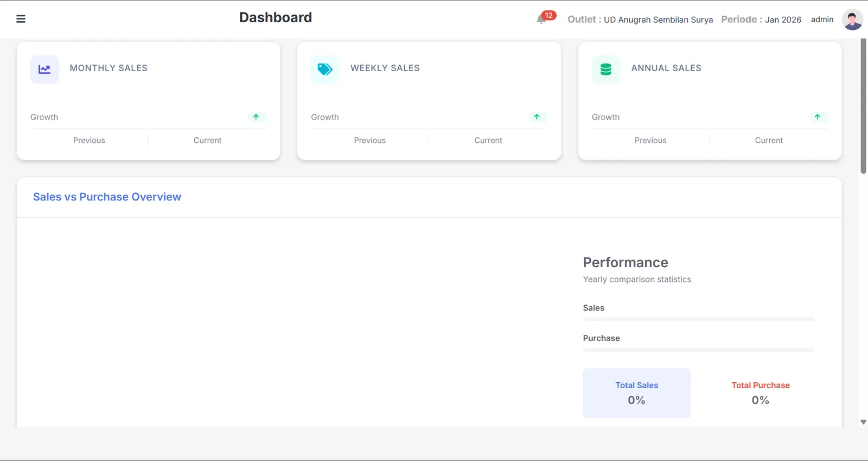
Task: Click Growth label in Annual Sales card
Action: click(x=605, y=117)
